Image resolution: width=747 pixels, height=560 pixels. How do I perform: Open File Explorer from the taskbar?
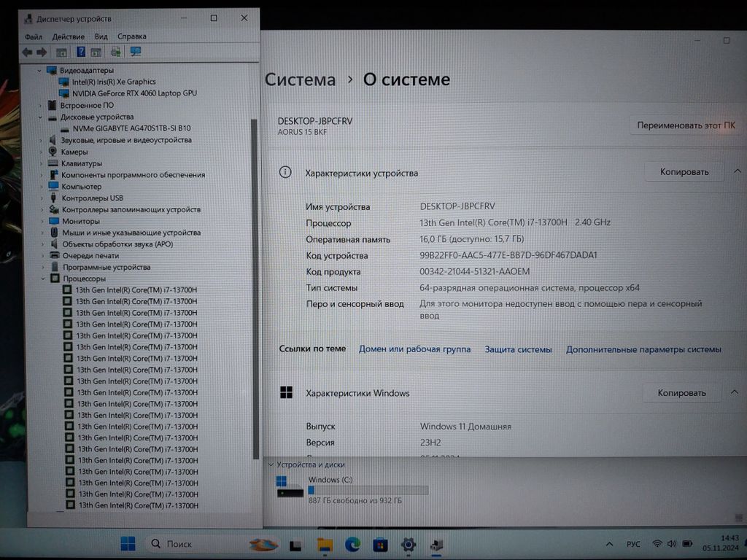point(325,544)
